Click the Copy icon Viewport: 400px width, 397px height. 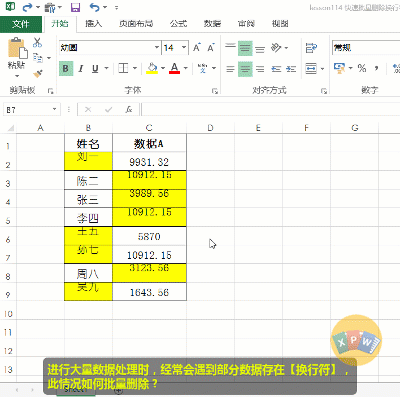(38, 58)
